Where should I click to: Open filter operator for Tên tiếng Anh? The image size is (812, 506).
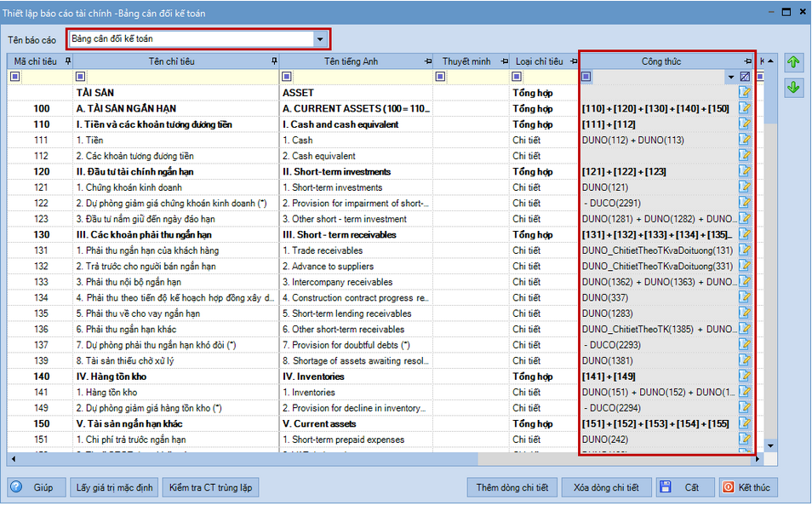tap(286, 77)
